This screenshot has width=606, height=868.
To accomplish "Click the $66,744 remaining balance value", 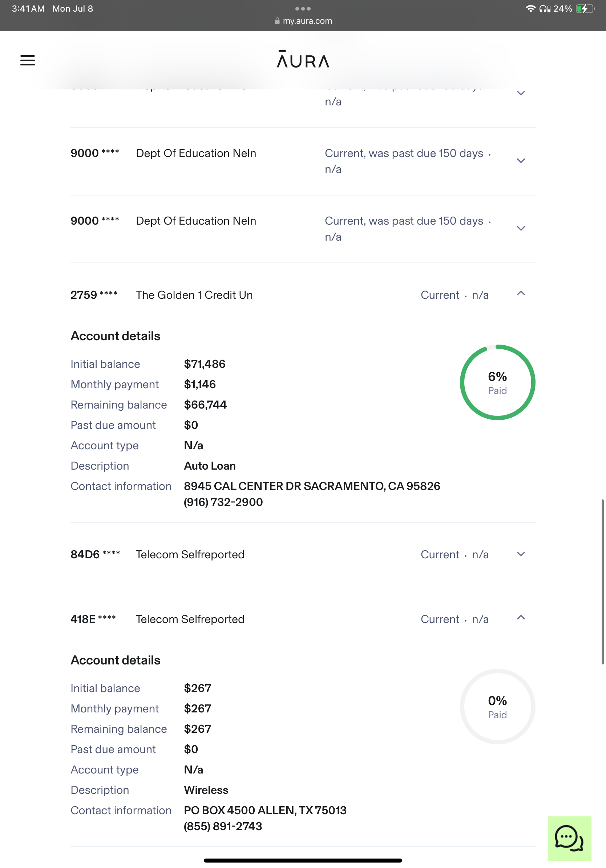I will tap(205, 405).
